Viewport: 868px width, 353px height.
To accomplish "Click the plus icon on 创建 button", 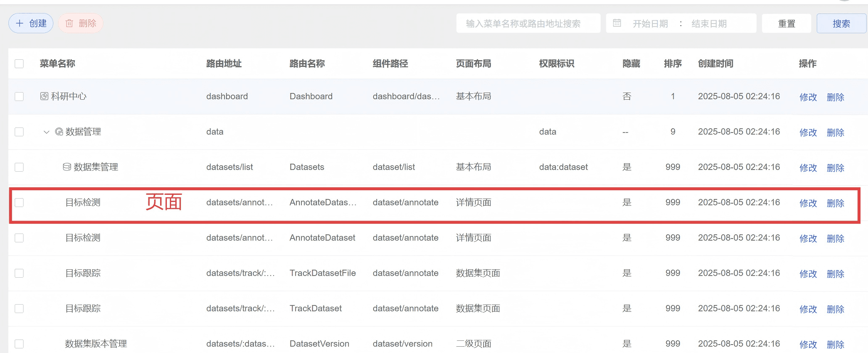I will (19, 23).
